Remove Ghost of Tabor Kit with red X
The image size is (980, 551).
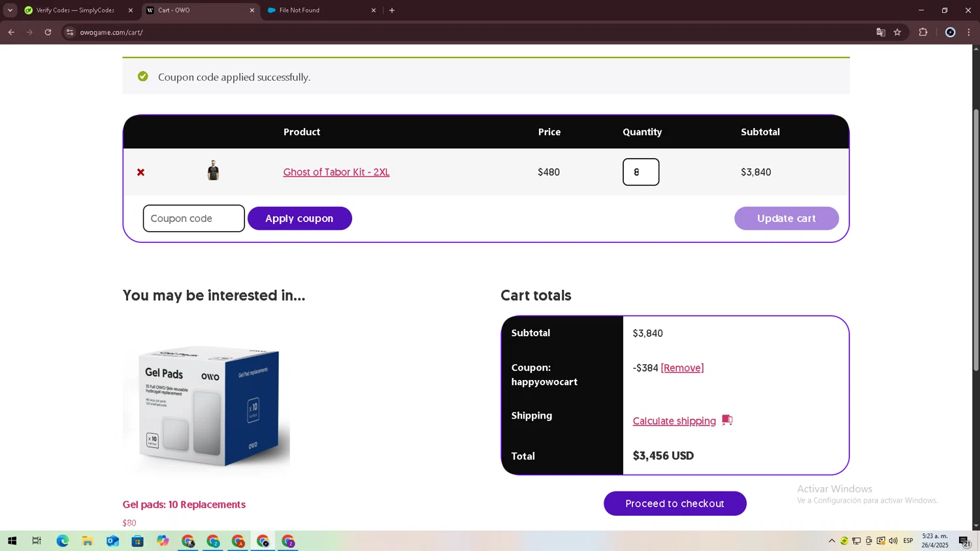click(140, 172)
